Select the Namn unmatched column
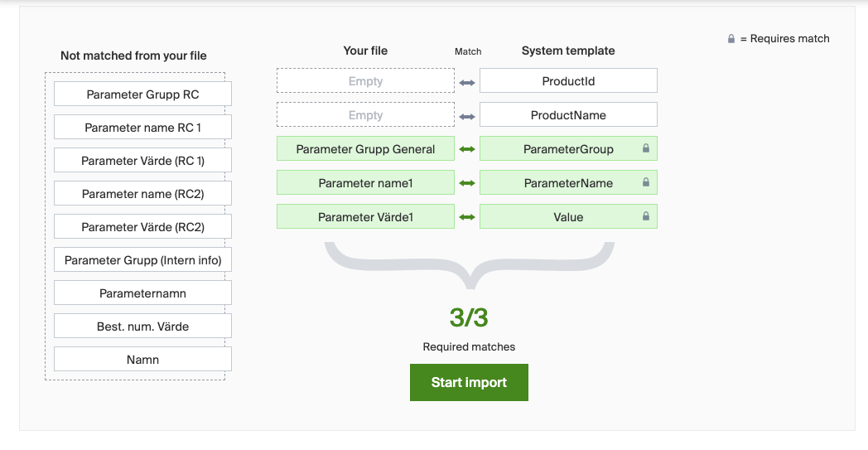The width and height of the screenshot is (868, 450). 142,360
